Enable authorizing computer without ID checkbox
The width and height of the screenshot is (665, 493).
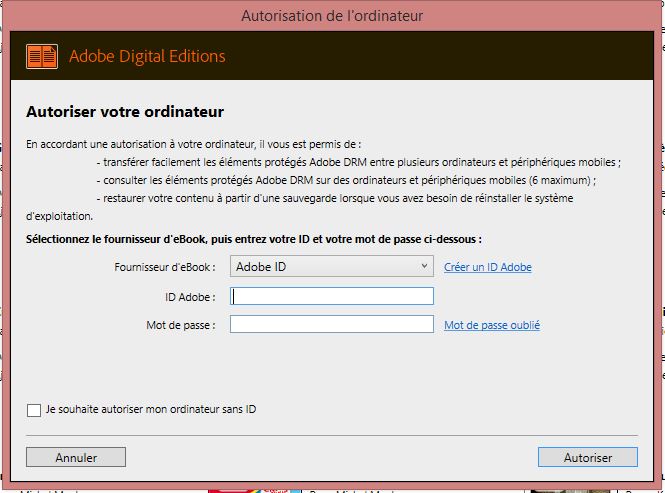tap(34, 410)
